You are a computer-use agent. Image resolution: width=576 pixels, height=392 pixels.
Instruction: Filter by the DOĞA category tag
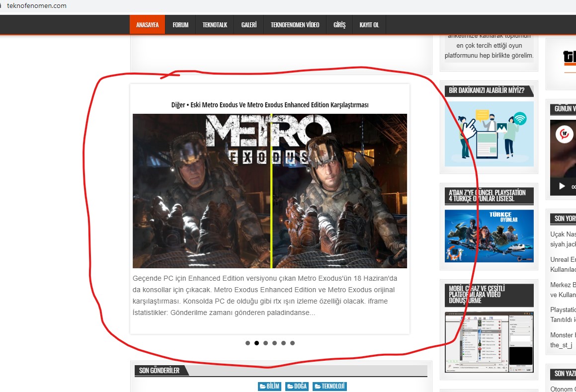click(297, 386)
